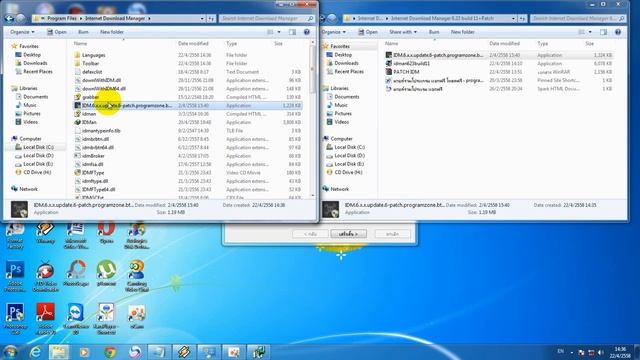This screenshot has width=640, height=360.
Task: Select the defexclist text document
Action: [x=92, y=72]
